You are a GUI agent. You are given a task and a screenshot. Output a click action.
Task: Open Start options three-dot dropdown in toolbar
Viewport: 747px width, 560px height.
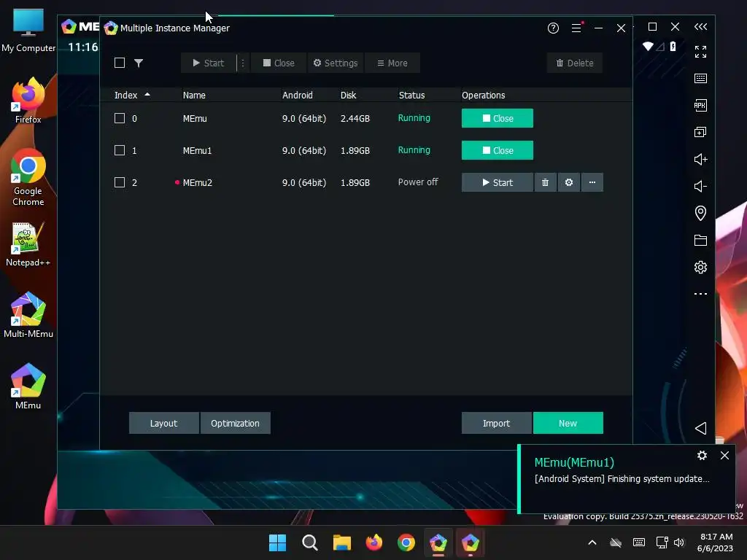click(243, 63)
